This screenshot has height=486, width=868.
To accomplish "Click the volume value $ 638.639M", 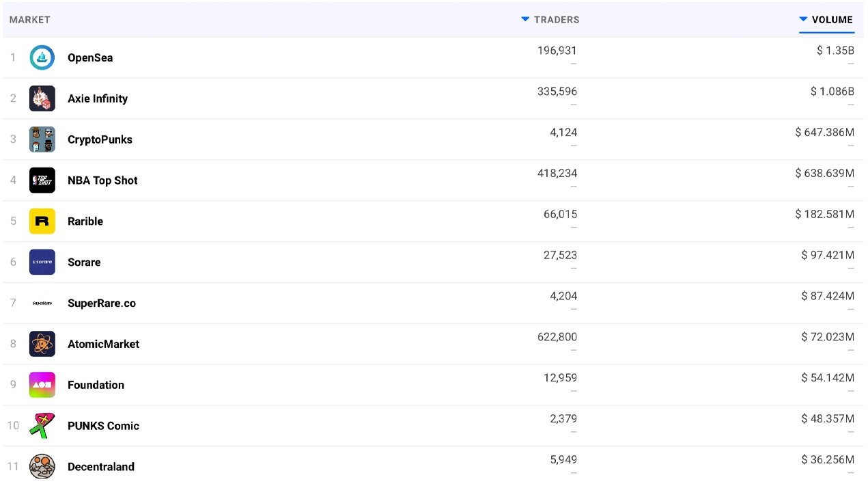I will point(825,174).
